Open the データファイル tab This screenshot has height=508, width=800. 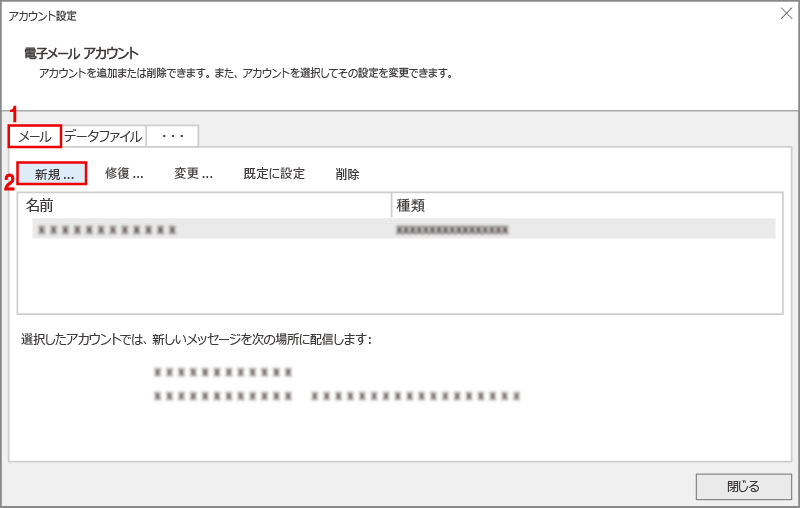pos(104,136)
